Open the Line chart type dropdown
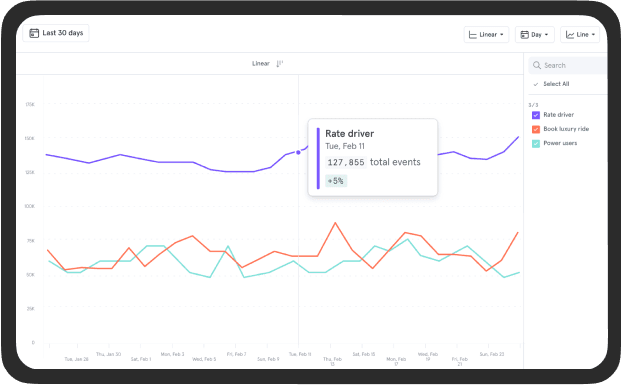Image resolution: width=622 pixels, height=385 pixels. (580, 34)
